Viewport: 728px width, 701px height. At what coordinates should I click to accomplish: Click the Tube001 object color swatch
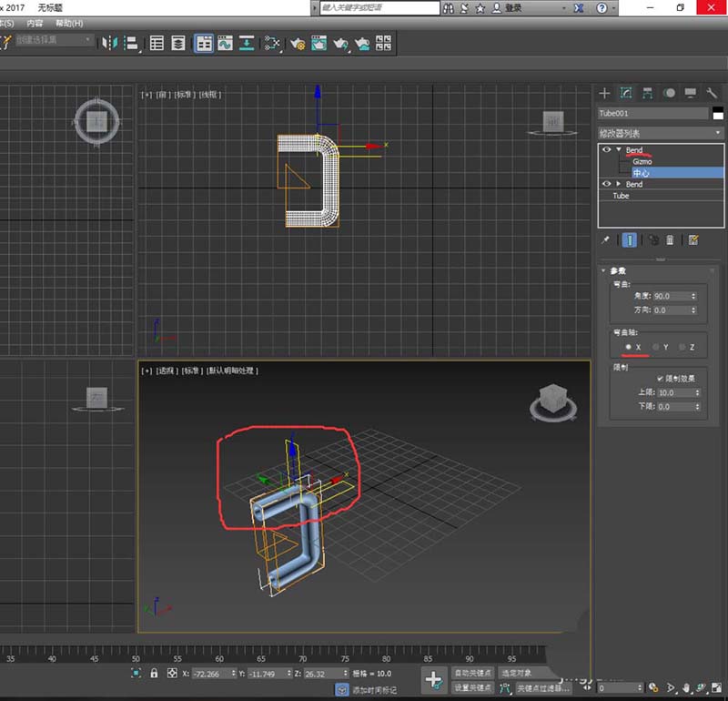(x=717, y=113)
